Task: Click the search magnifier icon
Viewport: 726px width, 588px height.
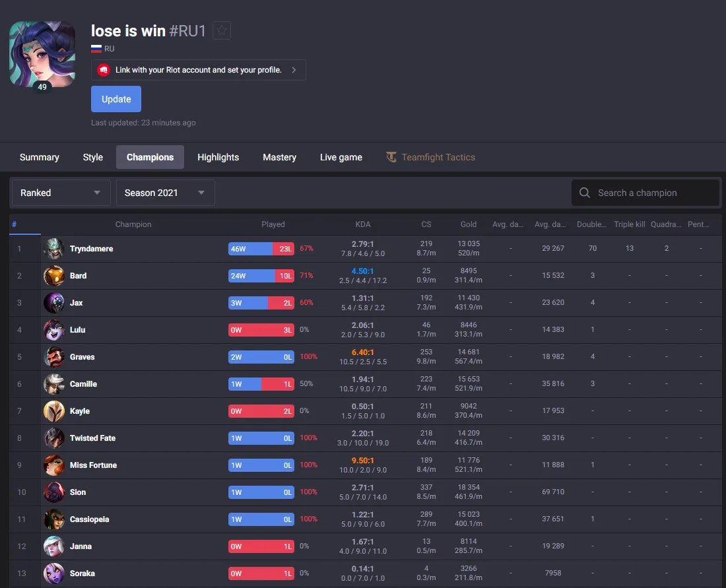Action: 585,193
